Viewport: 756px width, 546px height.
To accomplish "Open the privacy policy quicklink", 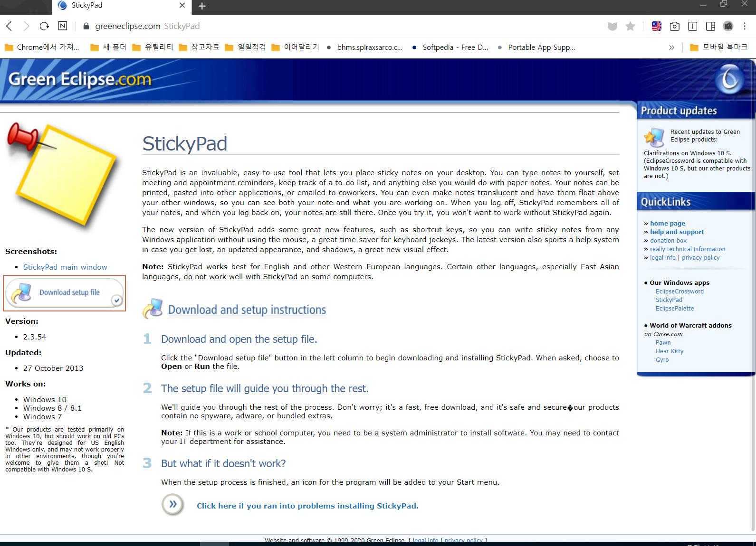I will coord(700,257).
